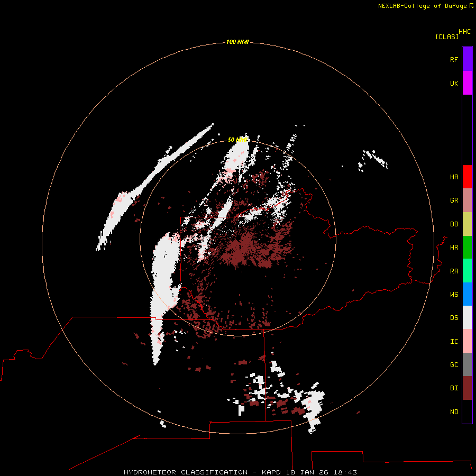Screen dimensions: 476x476
Task: Select the IC pink legend swatch
Action: 467,341
